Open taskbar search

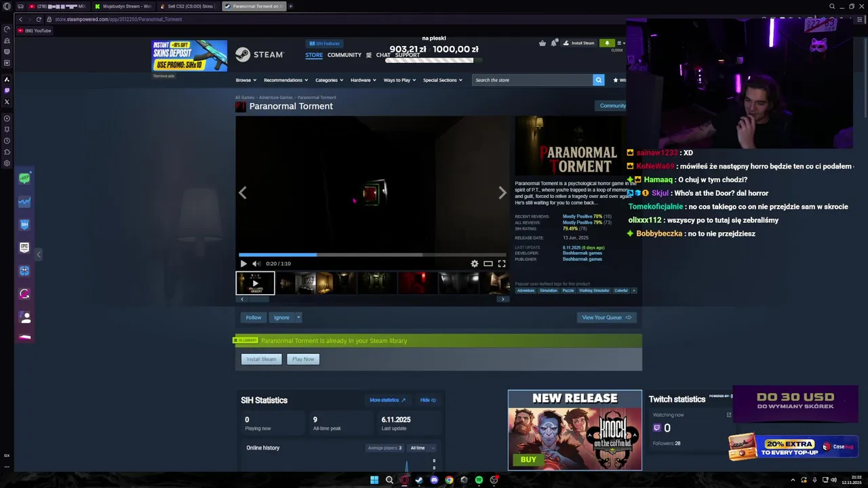[389, 480]
